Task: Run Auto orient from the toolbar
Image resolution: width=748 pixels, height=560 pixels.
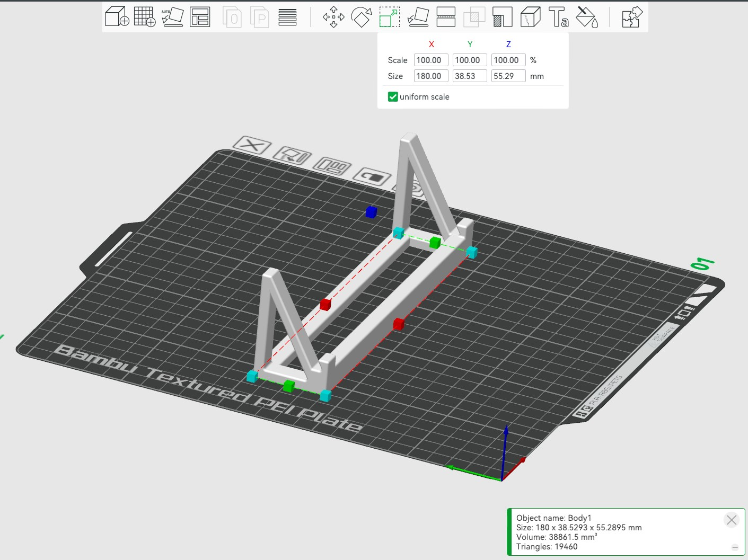Action: 172,16
